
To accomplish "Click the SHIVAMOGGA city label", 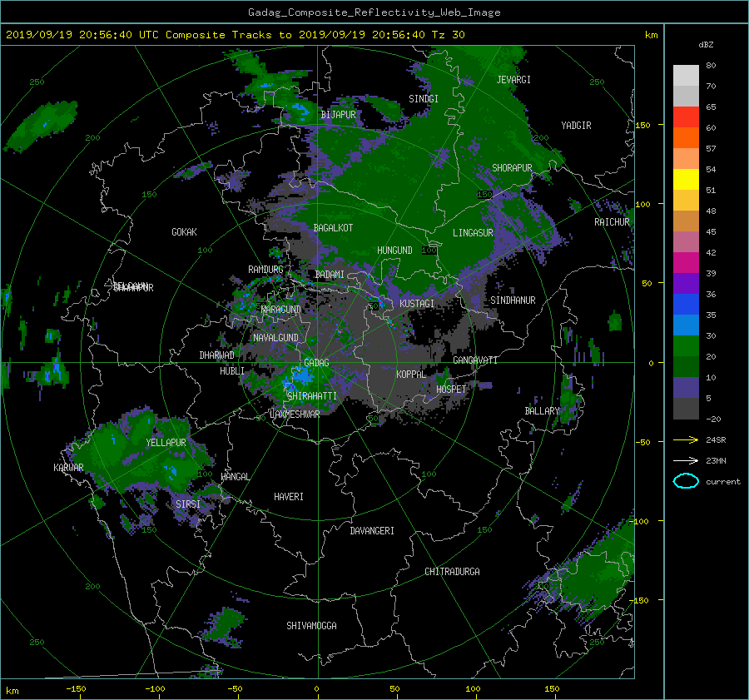I will (x=311, y=626).
